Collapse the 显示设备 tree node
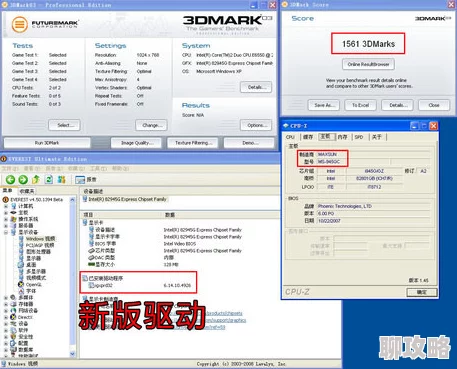Image resolution: width=457 pixels, height=369 pixels. pyautogui.click(x=6, y=232)
